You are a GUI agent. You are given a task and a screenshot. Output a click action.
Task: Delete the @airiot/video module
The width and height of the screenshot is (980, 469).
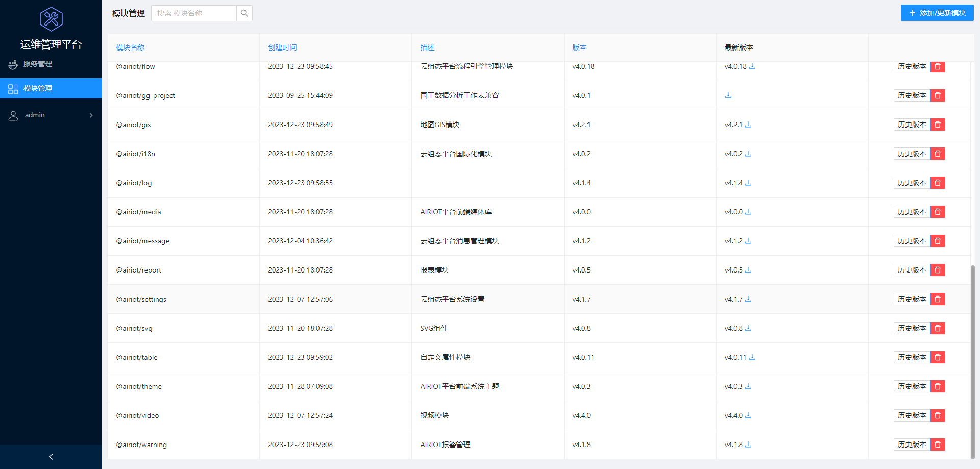pos(938,415)
